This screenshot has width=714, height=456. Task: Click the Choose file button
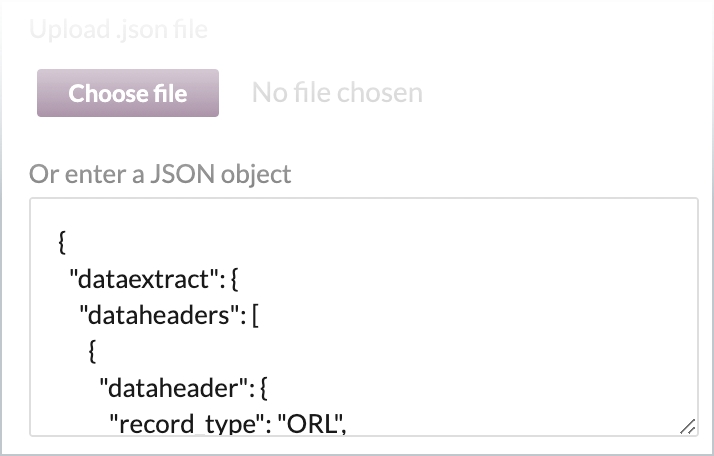(x=128, y=93)
